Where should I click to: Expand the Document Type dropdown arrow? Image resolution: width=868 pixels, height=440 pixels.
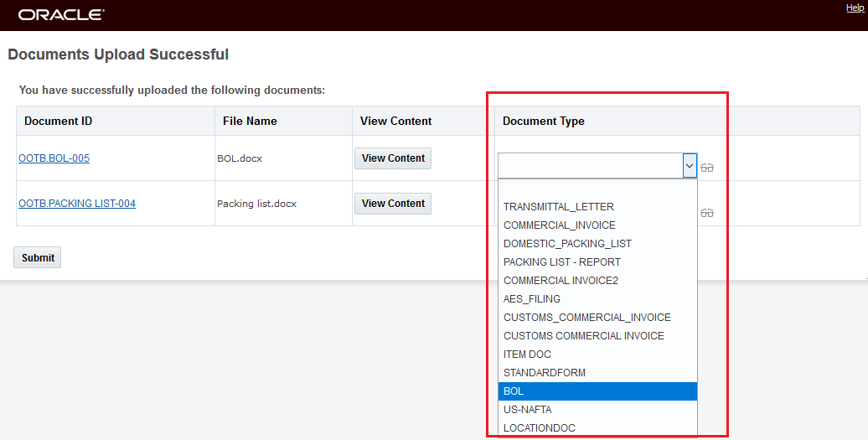click(690, 166)
